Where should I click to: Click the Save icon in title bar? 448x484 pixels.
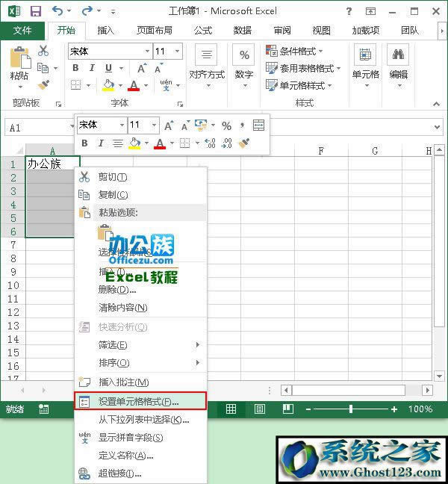(35, 11)
